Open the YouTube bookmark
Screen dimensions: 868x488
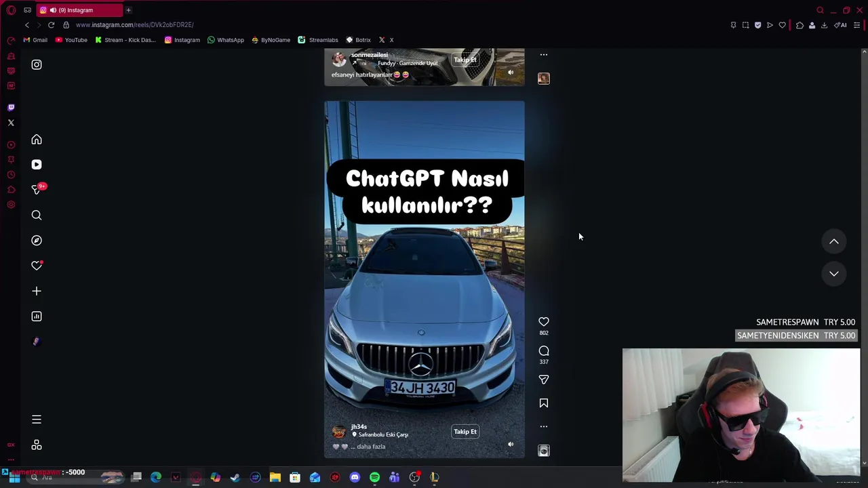point(71,40)
